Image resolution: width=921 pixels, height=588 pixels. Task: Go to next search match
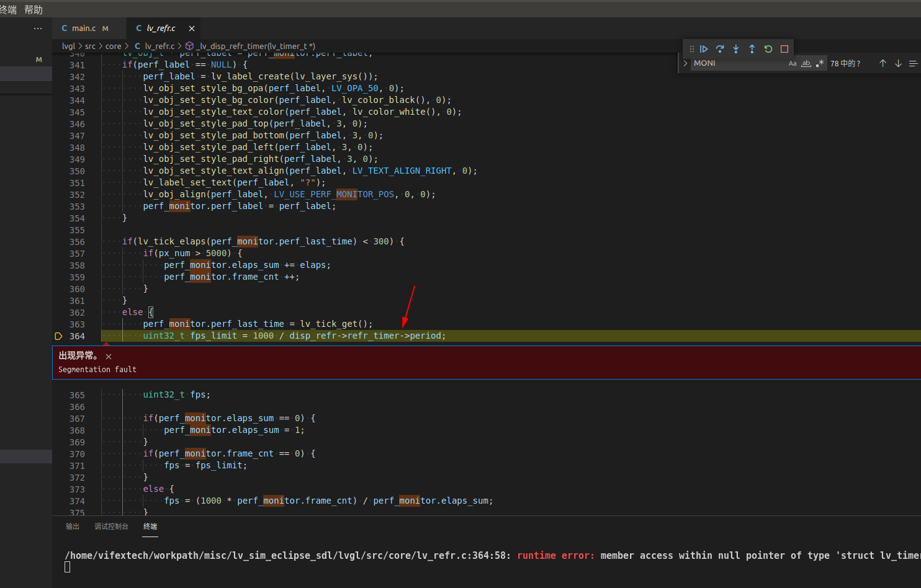(x=898, y=63)
